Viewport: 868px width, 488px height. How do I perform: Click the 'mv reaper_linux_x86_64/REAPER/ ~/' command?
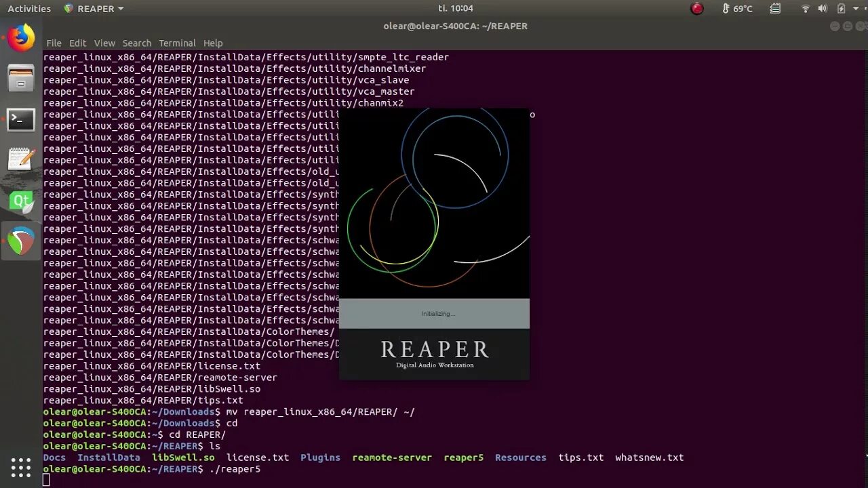(x=320, y=411)
